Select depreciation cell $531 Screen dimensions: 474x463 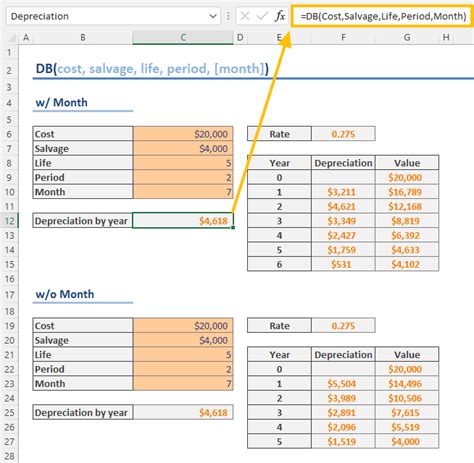[x=343, y=264]
